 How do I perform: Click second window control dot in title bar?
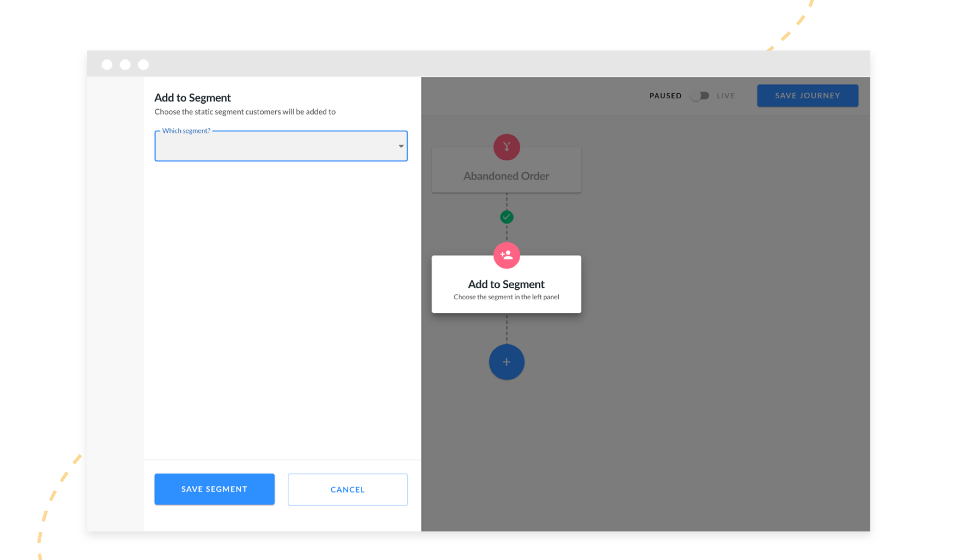[125, 65]
